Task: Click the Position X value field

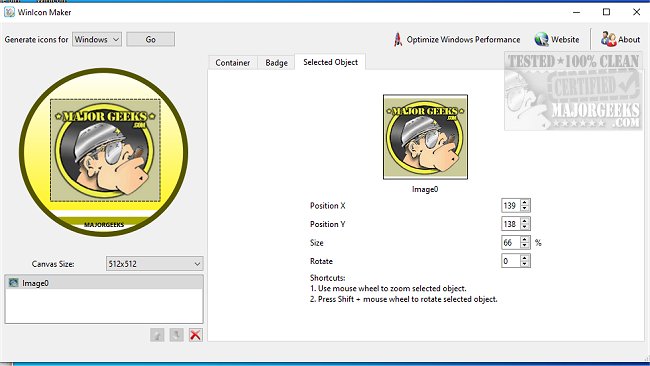Action: click(x=510, y=206)
